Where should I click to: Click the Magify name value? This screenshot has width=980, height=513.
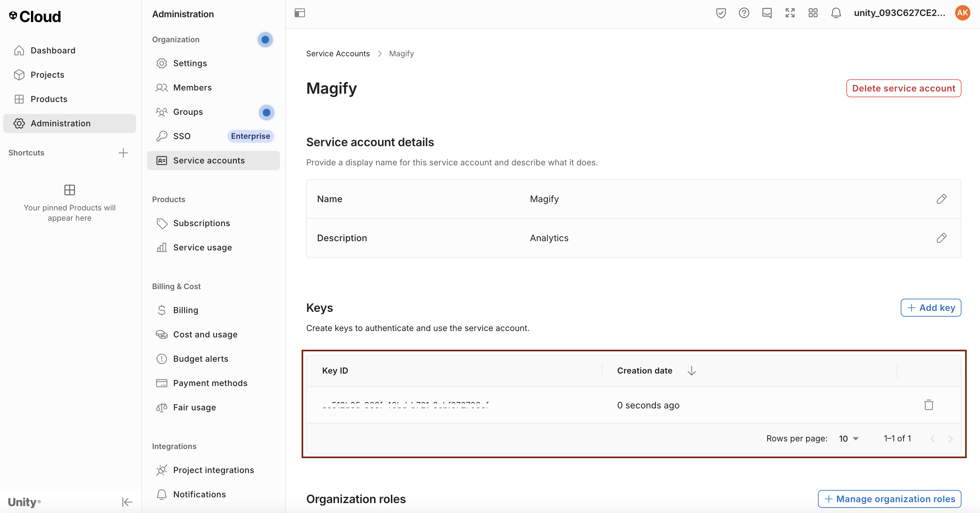(544, 199)
